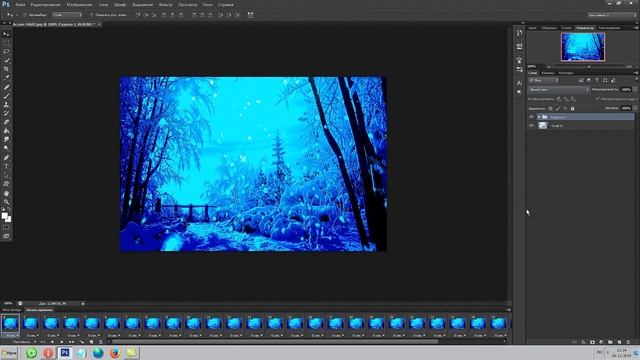
Task: Select the Dodge tool
Action: tap(6, 149)
